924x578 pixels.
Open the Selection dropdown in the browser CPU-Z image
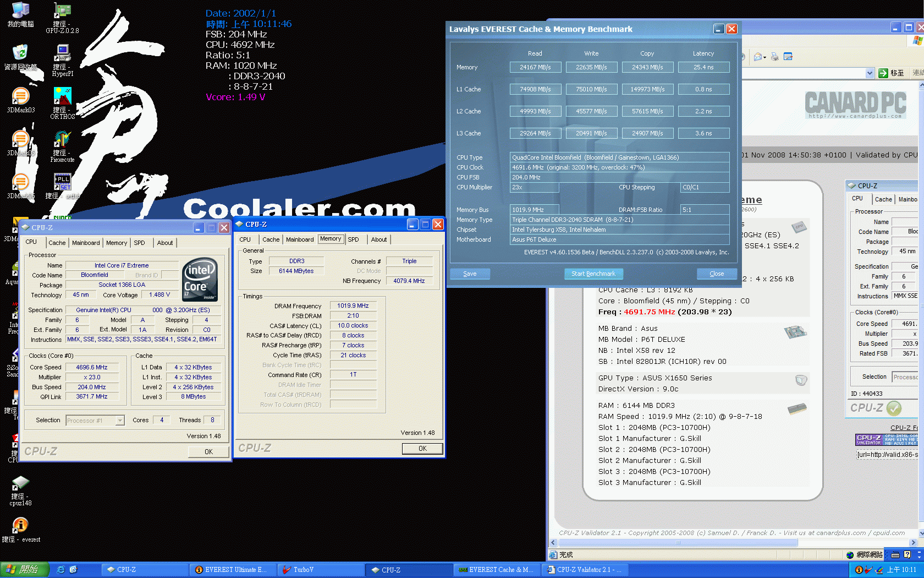coord(905,377)
